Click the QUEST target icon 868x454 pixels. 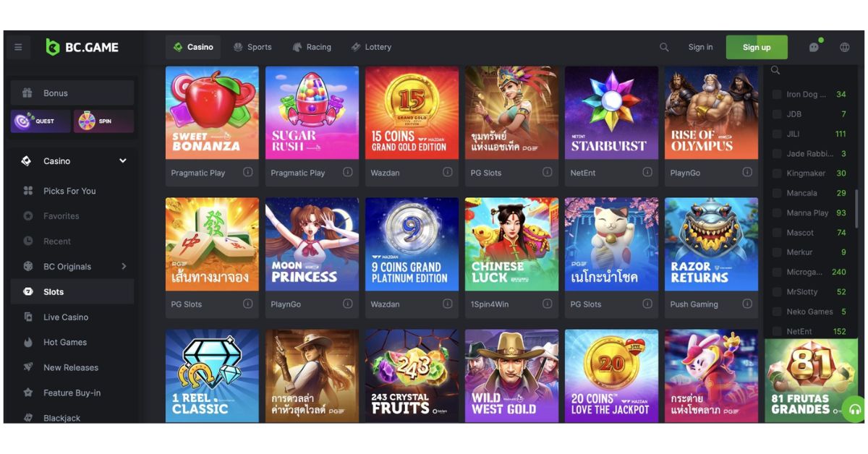(x=23, y=121)
